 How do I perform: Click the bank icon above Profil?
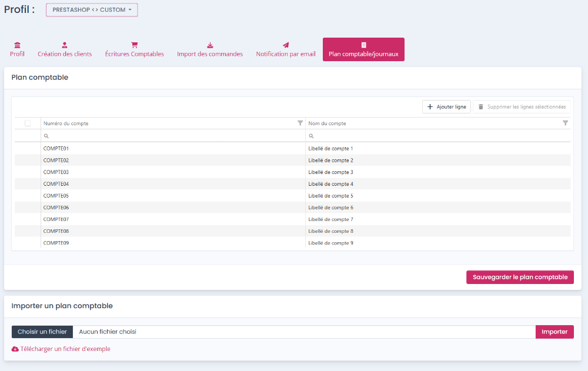pyautogui.click(x=17, y=45)
